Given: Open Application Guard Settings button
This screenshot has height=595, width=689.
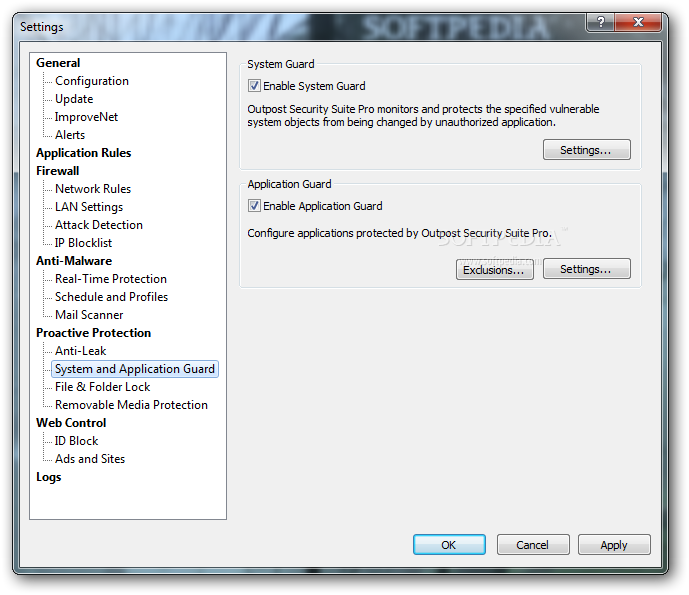Looking at the screenshot, I should click(587, 269).
